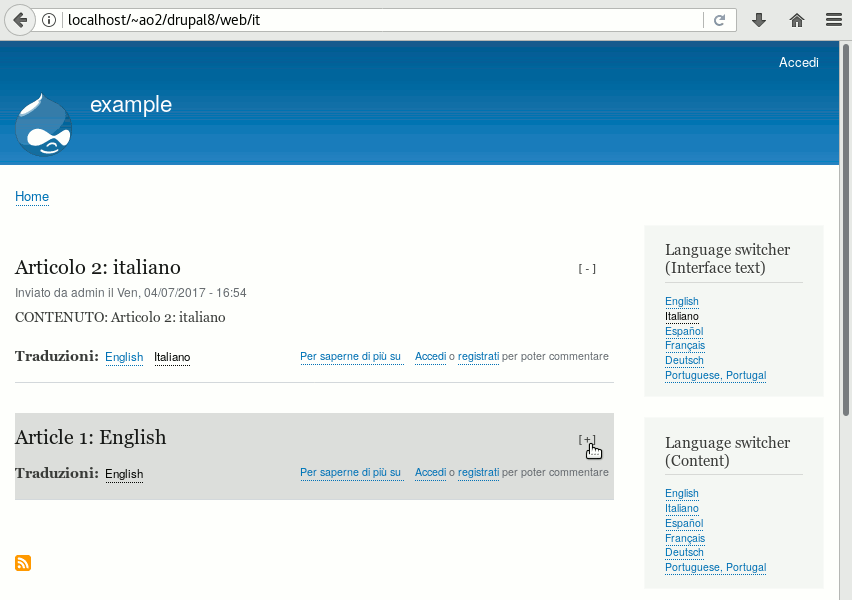Switch content language to Français
The width and height of the screenshot is (852, 600).
tap(685, 538)
